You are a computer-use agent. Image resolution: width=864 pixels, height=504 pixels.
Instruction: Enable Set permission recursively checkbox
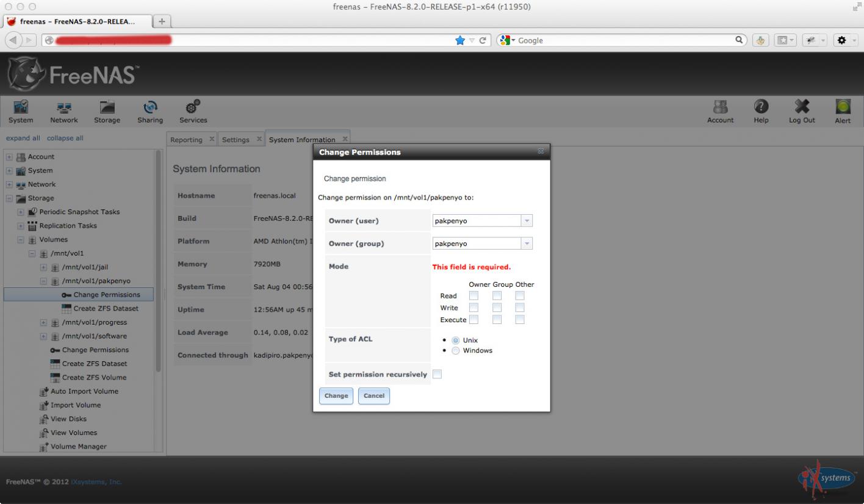(437, 374)
